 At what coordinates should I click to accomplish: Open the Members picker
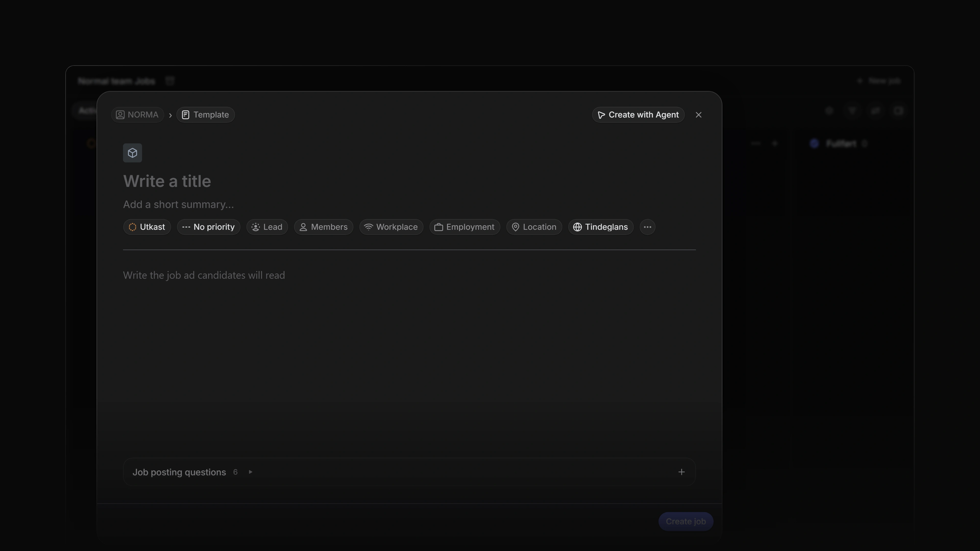coord(323,227)
